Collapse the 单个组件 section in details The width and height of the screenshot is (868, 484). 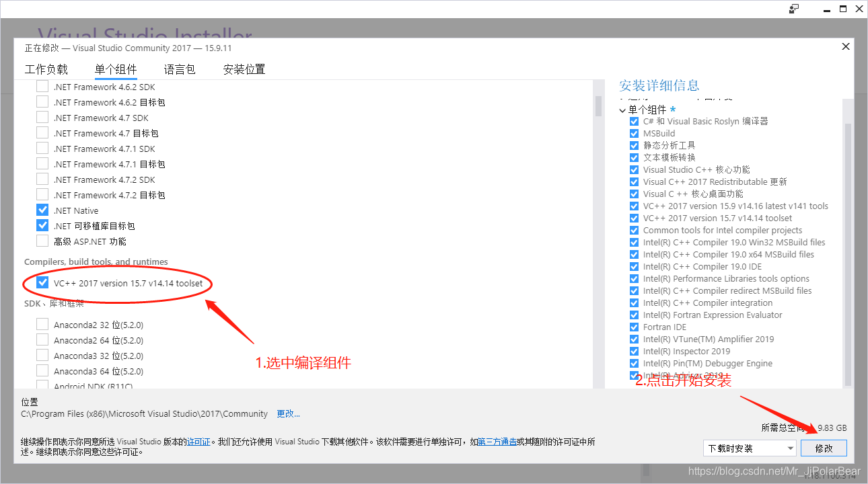click(622, 110)
